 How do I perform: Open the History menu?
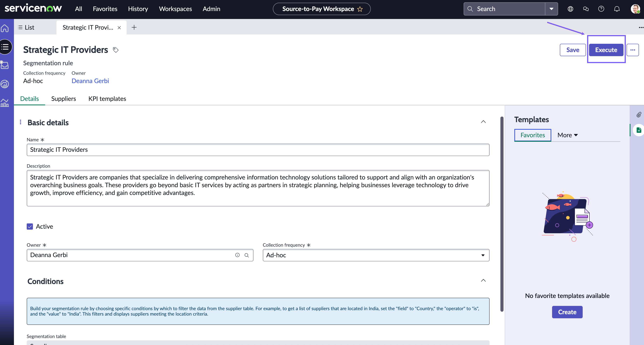coord(138,9)
